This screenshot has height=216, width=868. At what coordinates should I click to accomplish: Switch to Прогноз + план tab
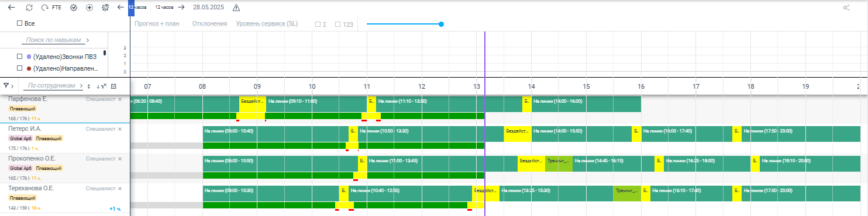click(157, 24)
